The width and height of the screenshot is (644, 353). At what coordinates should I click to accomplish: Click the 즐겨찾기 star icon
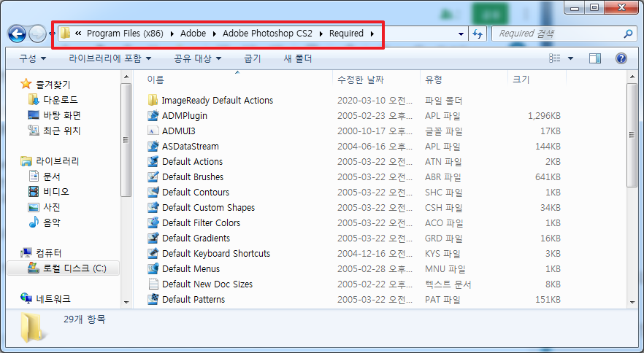26,84
